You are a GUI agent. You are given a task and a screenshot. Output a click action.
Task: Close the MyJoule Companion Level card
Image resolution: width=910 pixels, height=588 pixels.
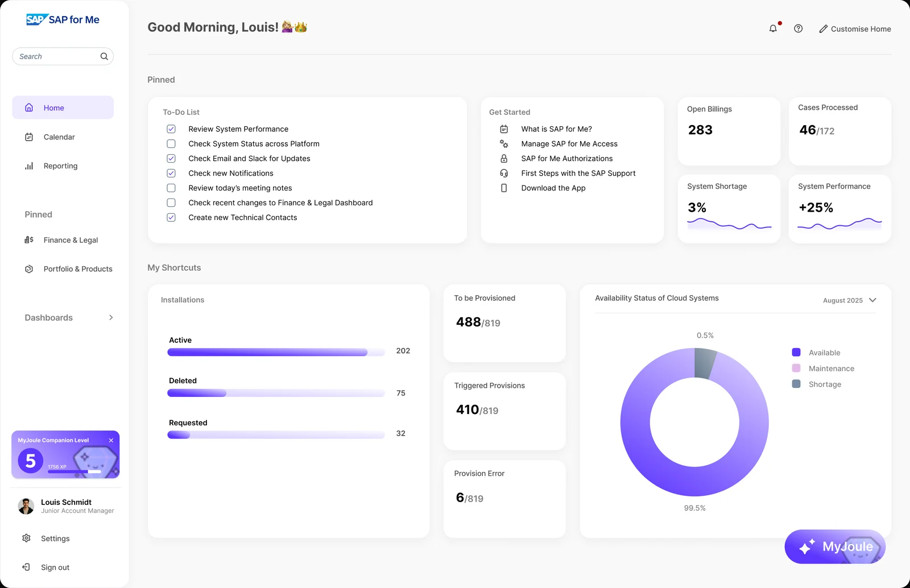[x=111, y=440]
